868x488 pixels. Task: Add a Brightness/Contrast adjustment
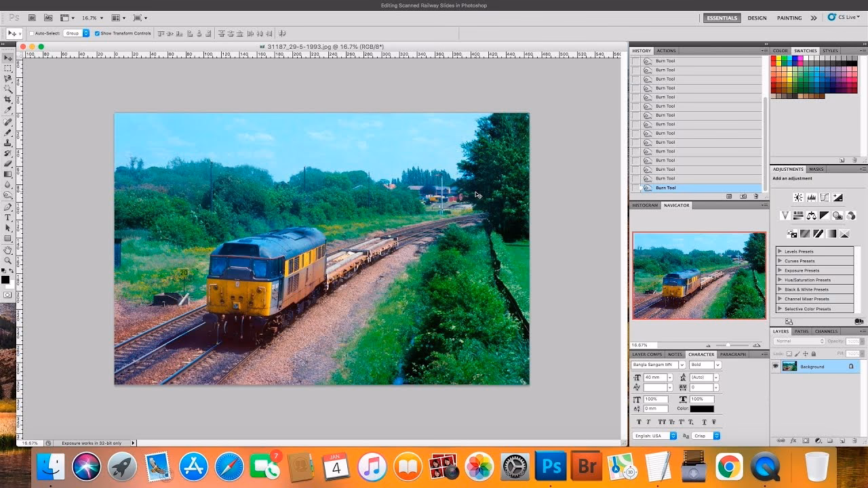click(798, 197)
